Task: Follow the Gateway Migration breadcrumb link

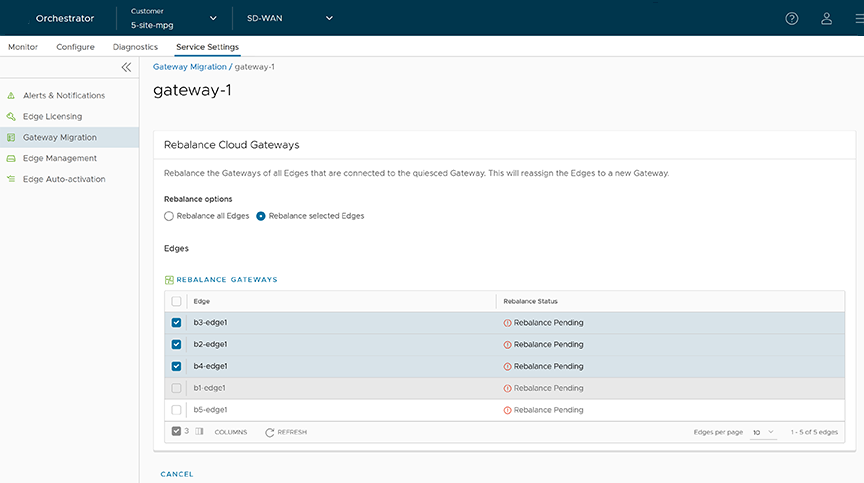Action: 189,67
